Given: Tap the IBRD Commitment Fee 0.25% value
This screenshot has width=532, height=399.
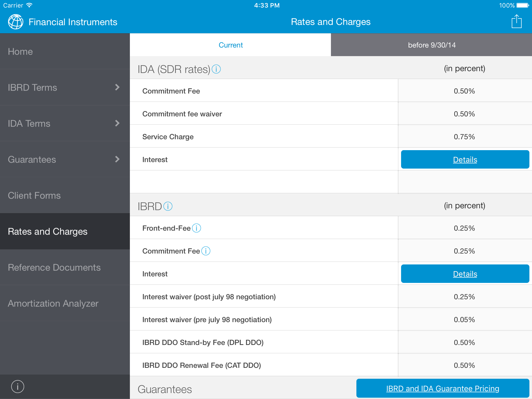Looking at the screenshot, I should [464, 251].
